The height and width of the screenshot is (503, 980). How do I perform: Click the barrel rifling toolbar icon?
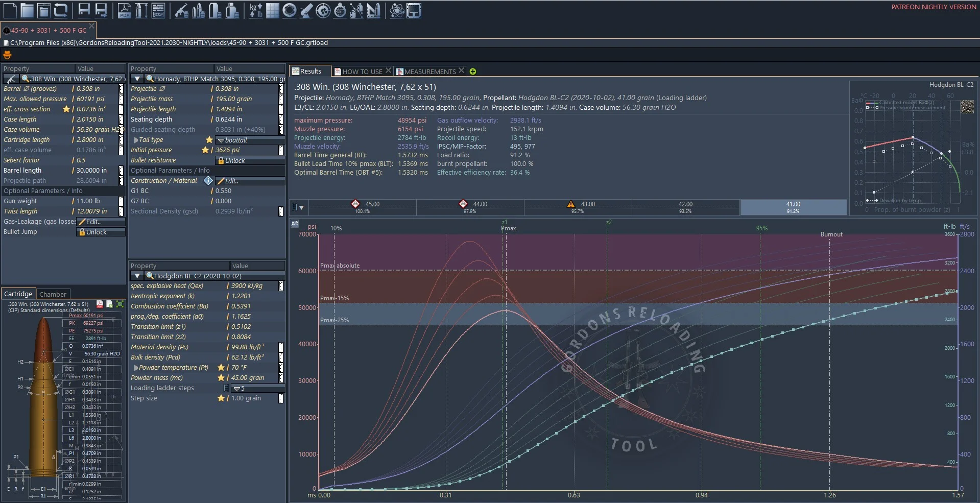pos(290,10)
